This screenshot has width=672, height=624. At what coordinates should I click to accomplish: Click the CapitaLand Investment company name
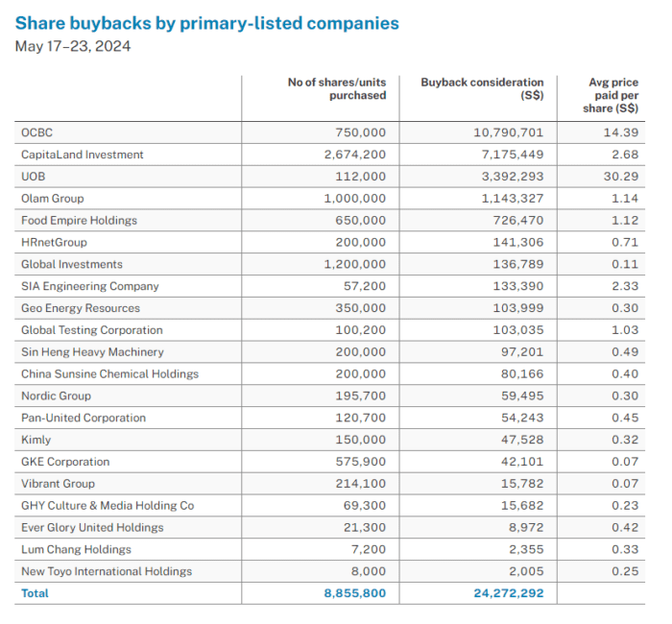83,155
